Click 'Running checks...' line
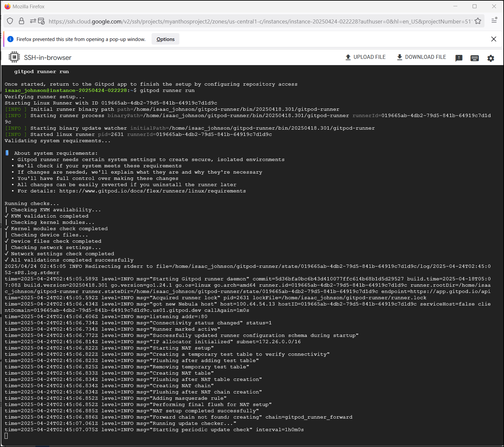Image resolution: width=504 pixels, height=447 pixels. (x=32, y=203)
